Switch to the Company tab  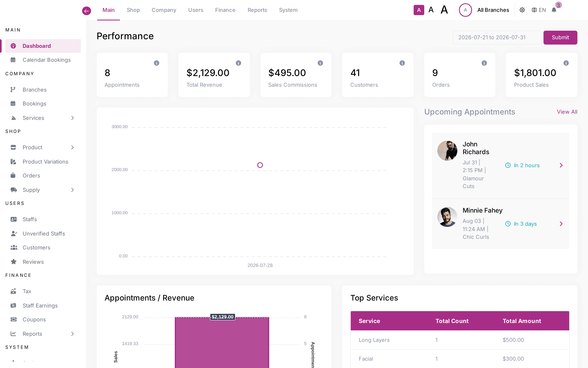pos(164,10)
